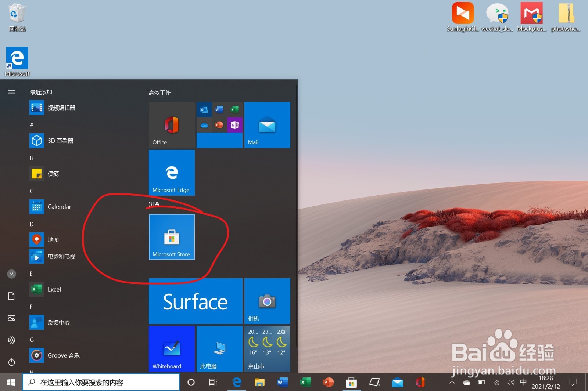Open the 相机 camera tile
Image resolution: width=588 pixels, height=391 pixels.
[x=267, y=301]
